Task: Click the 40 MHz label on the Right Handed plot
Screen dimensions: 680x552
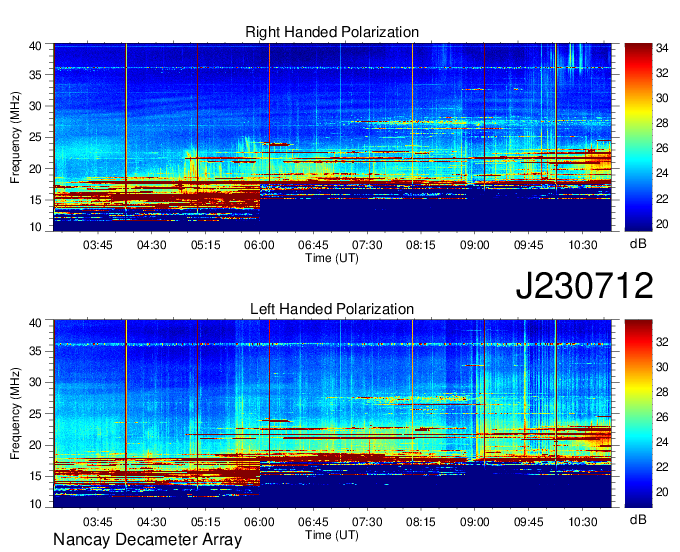Action: [36, 46]
